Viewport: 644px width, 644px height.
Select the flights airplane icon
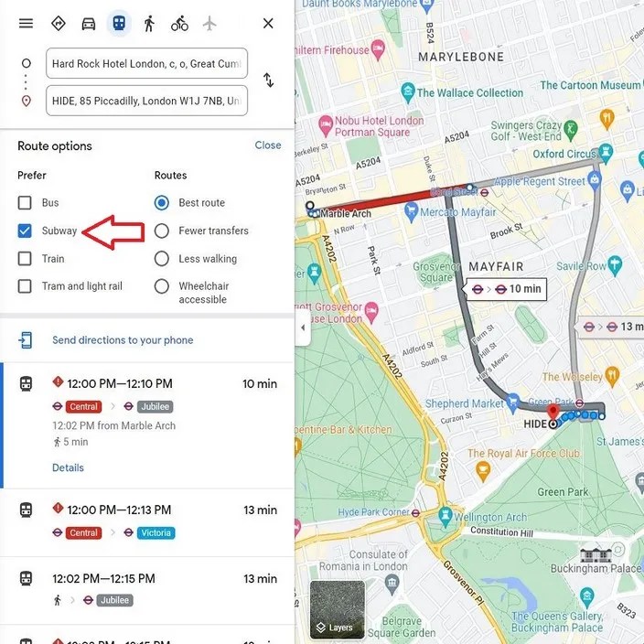(x=209, y=24)
